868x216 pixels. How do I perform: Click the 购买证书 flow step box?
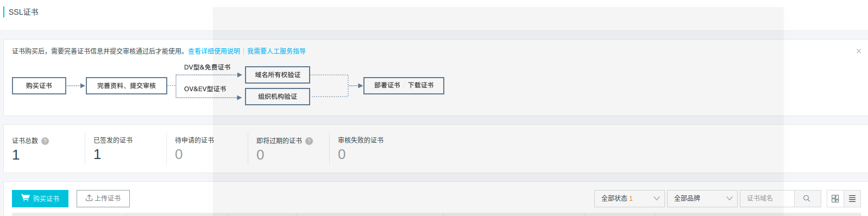tap(39, 86)
